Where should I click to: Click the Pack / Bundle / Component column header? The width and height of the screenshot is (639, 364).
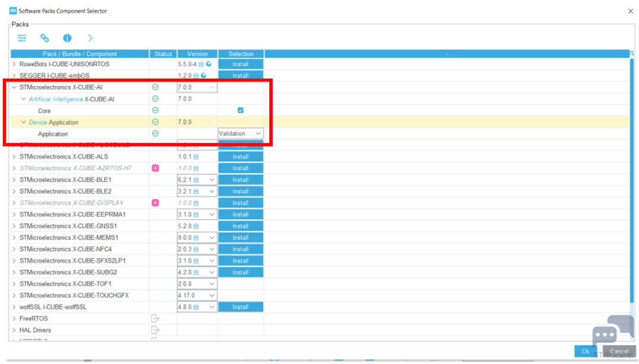tap(80, 54)
